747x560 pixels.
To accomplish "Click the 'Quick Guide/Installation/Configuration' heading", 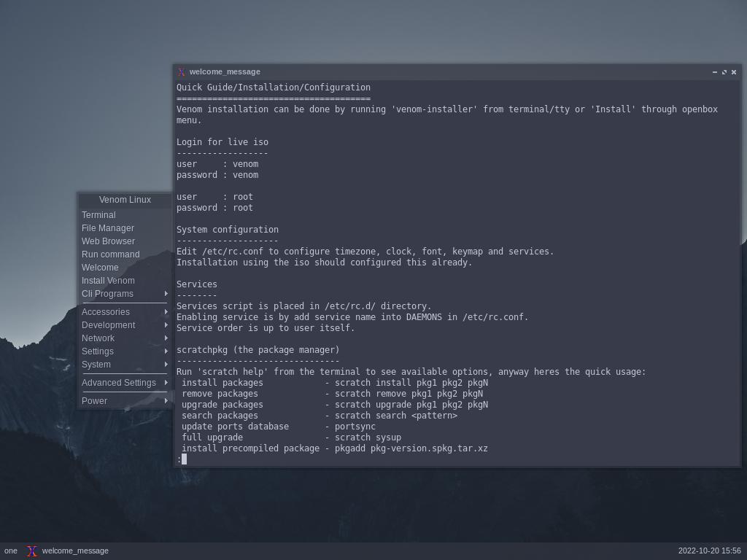I will pyautogui.click(x=274, y=87).
